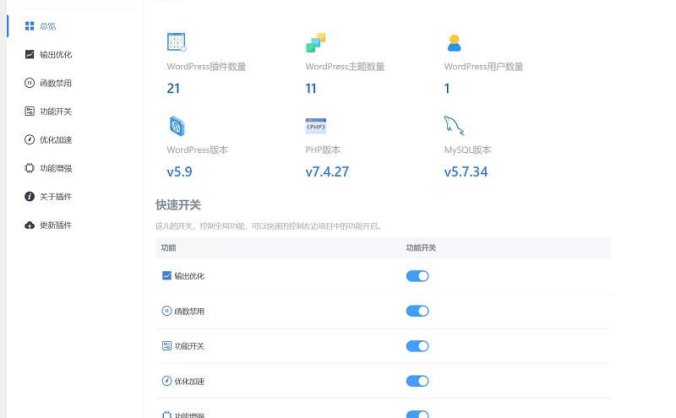Viewport: 676px width, 418px height.
Task: Click the WordPress用户数量 label
Action: (x=484, y=66)
